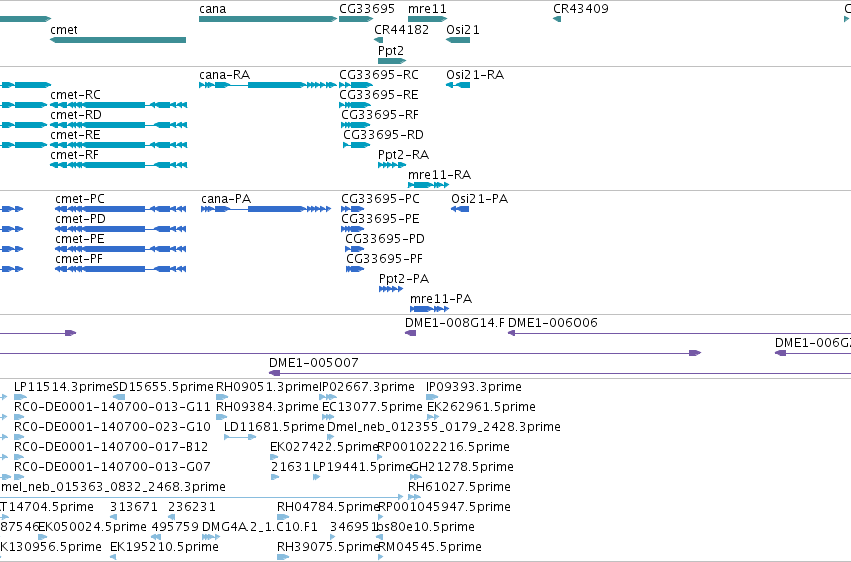Viewport: 851px width, 562px height.
Task: Select the CG33695-RD transcript label
Action: (x=383, y=135)
